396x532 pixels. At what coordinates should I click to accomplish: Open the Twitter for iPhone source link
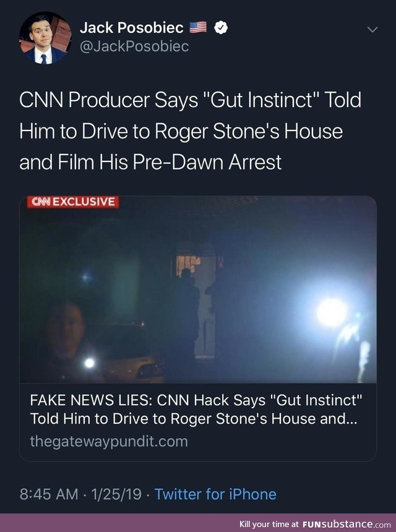215,494
